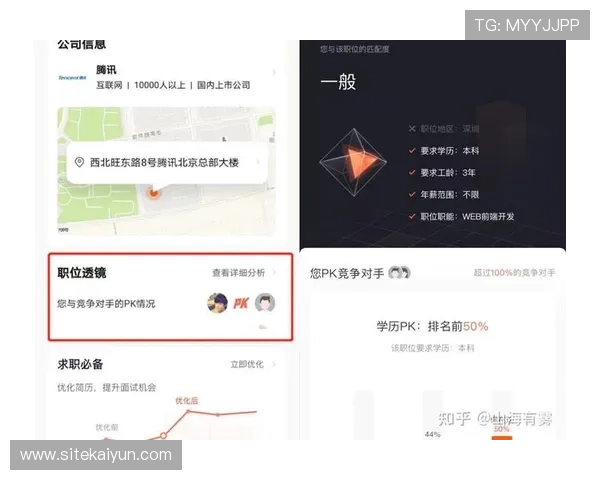Click competitor faces icon beside 您PK竞争对手
Viewport: 600px width, 480px height.
tap(399, 273)
